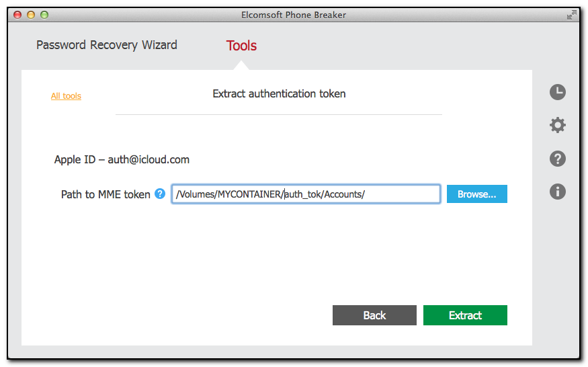Click the gray Back button

(374, 315)
